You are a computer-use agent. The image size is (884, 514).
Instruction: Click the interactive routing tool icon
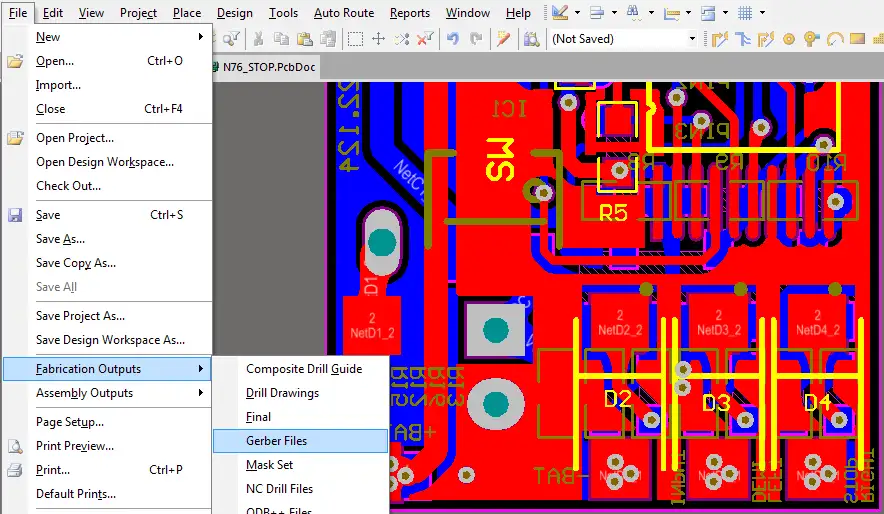point(719,39)
